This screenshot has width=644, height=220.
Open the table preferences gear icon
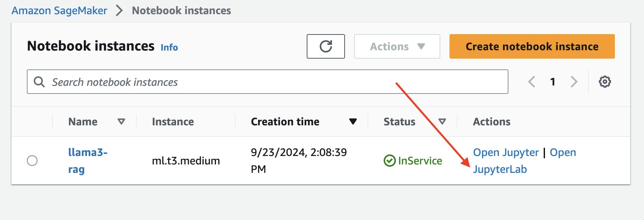pos(605,82)
